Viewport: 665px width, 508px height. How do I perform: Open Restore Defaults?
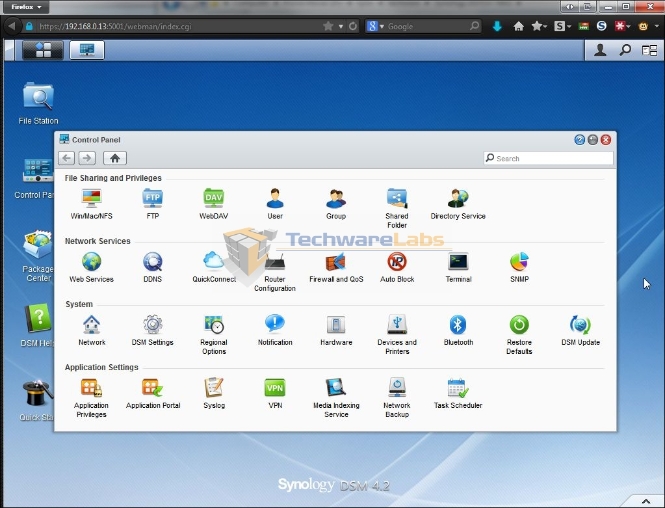click(x=519, y=335)
